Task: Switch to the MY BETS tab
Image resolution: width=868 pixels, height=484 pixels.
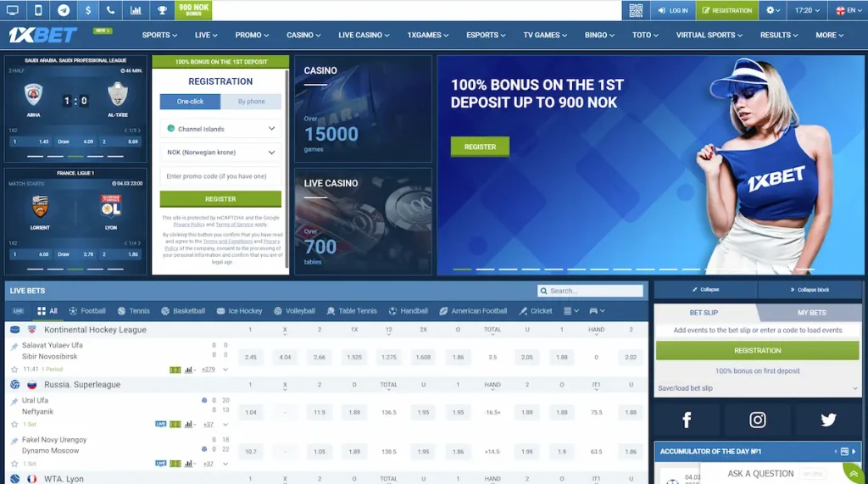Action: coord(811,312)
